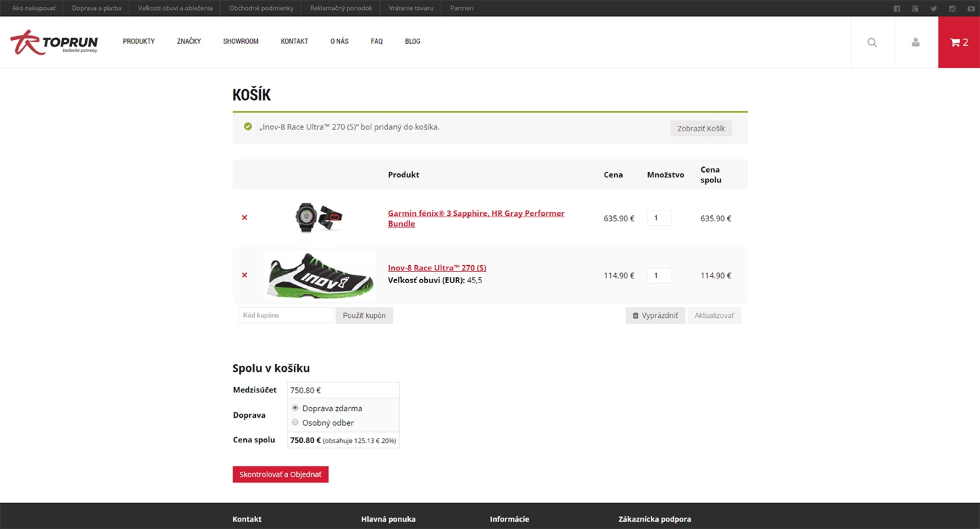Open Obchodné podmienky link
Image resolution: width=980 pixels, height=529 pixels.
tap(261, 9)
